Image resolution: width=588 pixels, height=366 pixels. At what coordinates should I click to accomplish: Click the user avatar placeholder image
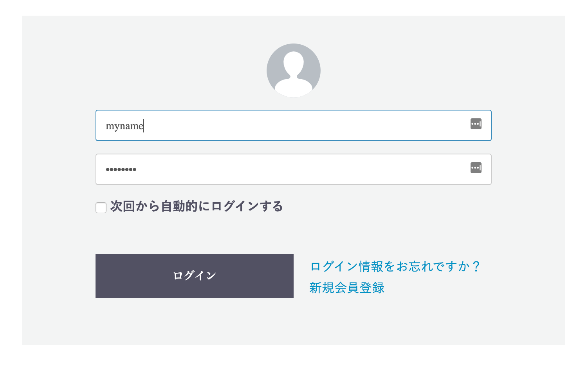(x=294, y=71)
